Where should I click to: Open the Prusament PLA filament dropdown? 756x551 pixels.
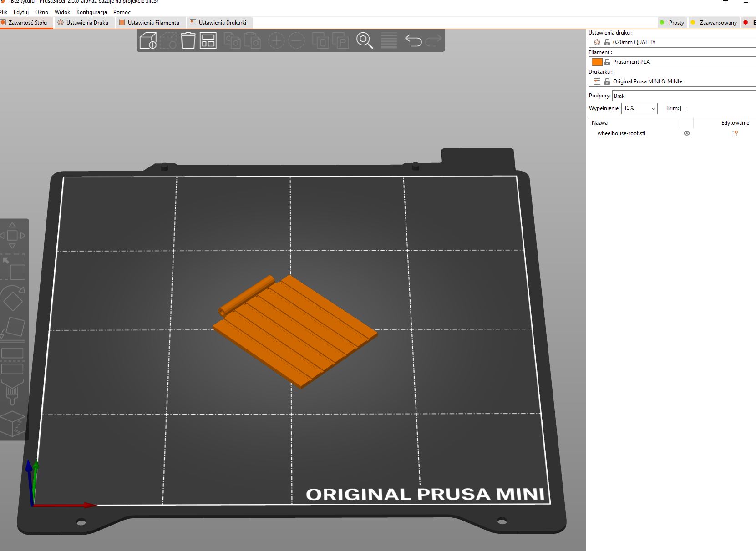click(x=672, y=61)
